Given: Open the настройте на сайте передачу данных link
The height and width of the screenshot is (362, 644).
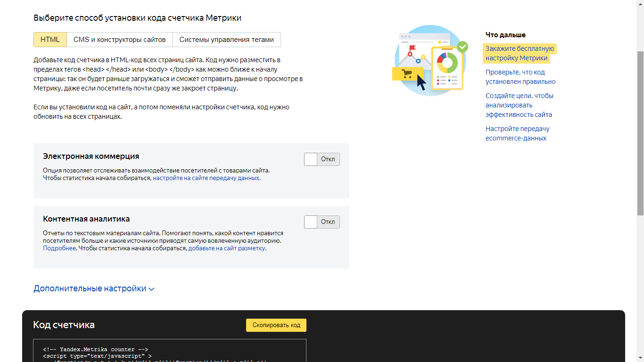Looking at the screenshot, I should [x=206, y=178].
